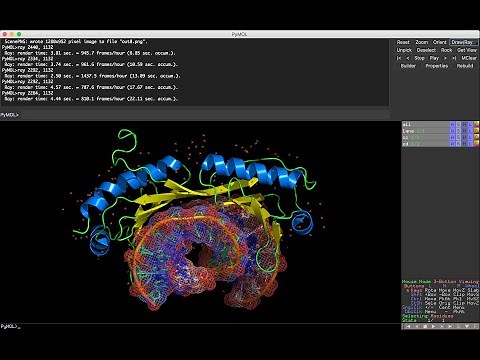
Task: Open the Color menu for the all row
Action: 476,124
